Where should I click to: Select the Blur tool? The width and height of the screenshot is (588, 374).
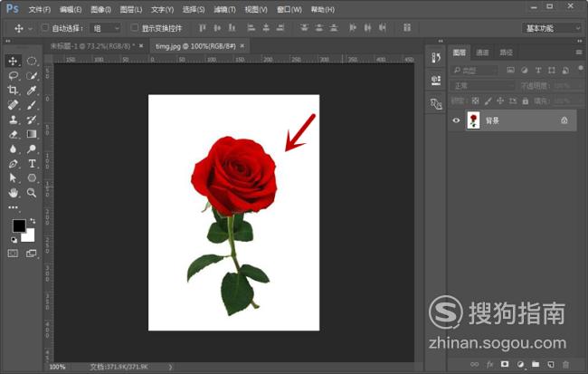[14, 149]
